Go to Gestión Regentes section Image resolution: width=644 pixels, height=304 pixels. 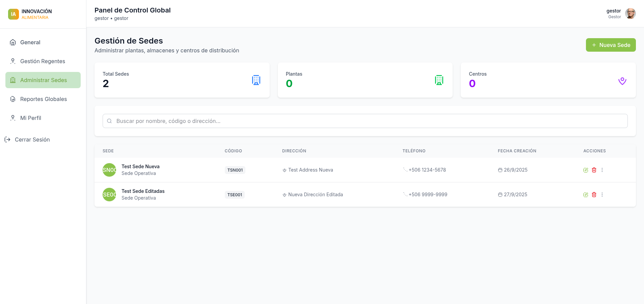pyautogui.click(x=43, y=61)
